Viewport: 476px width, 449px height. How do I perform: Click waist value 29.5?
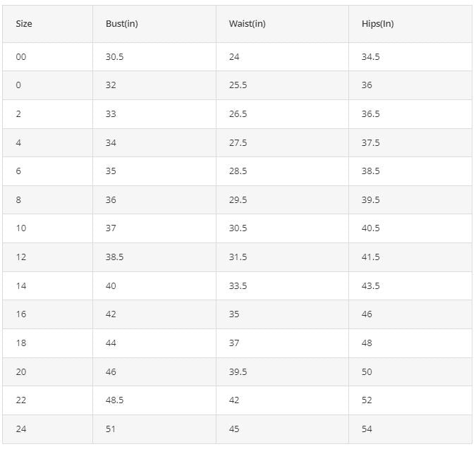(x=238, y=200)
